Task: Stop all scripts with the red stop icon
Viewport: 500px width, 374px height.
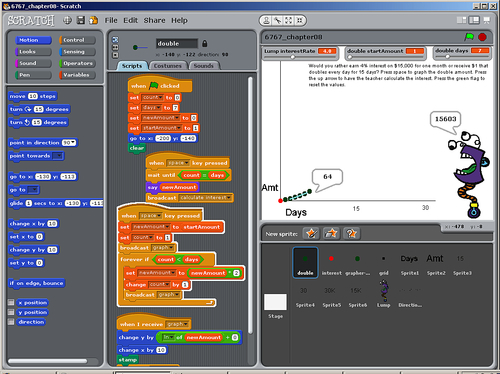Action: pyautogui.click(x=482, y=37)
